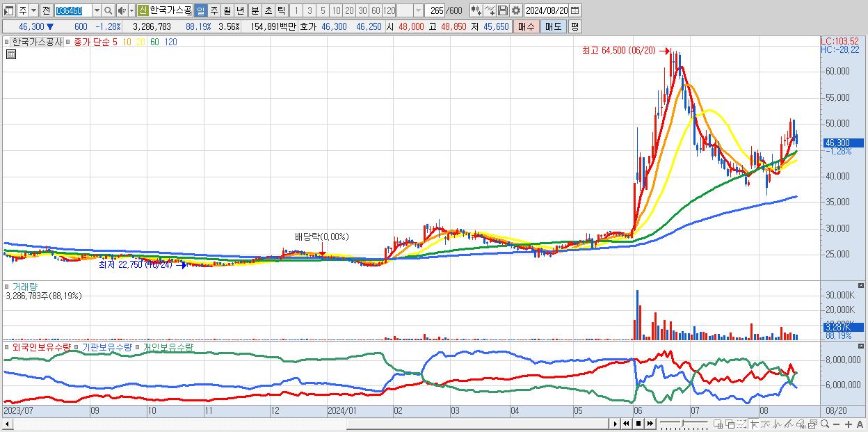Switch to 분 minute chart period
Image resolution: width=868 pixels, height=432 pixels.
pos(255,10)
